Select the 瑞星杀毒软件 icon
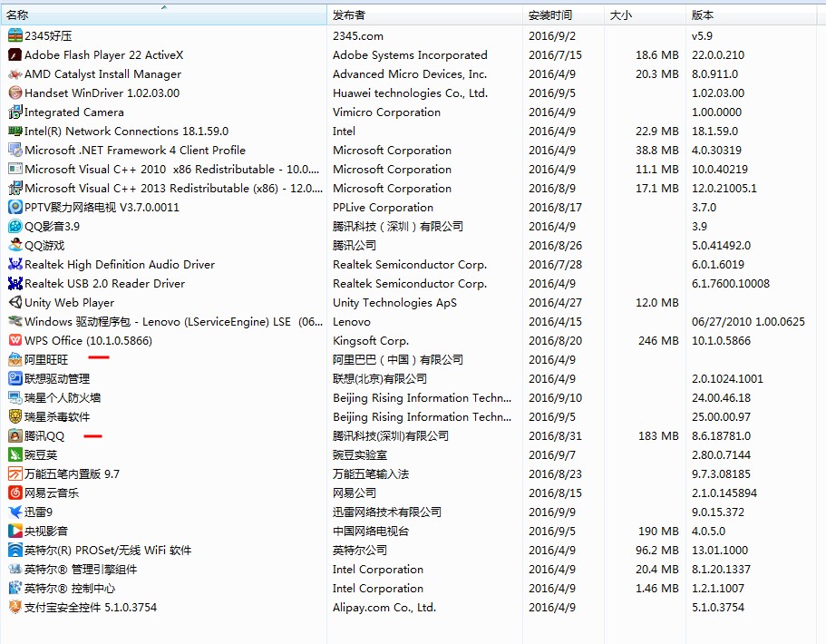Viewport: 826px width, 644px height. pos(15,416)
